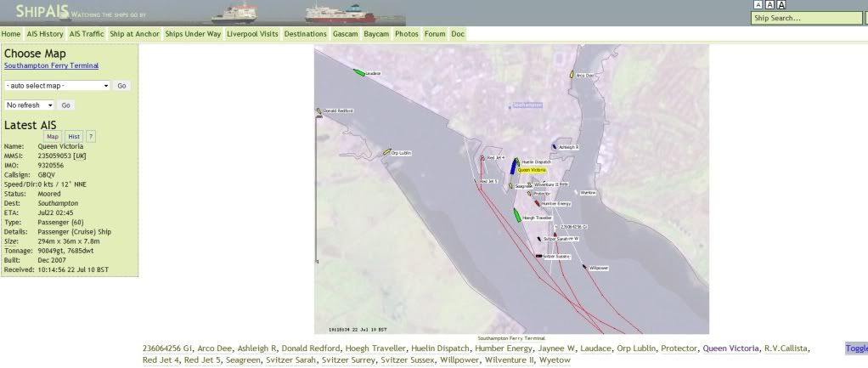Click the Hoegh Traveller green ship marker
The height and width of the screenshot is (368, 868).
coord(517,216)
